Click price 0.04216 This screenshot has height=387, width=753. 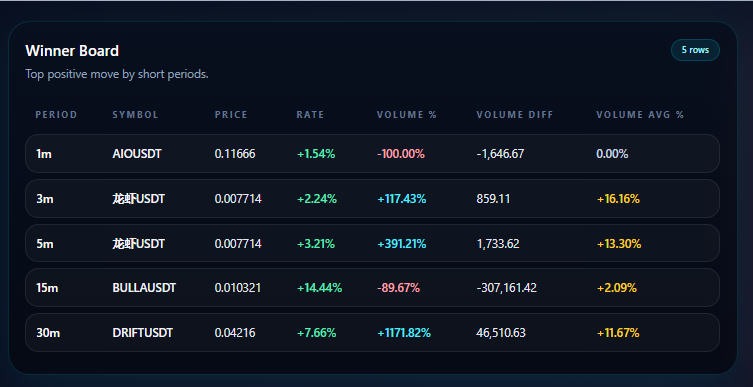[235, 333]
